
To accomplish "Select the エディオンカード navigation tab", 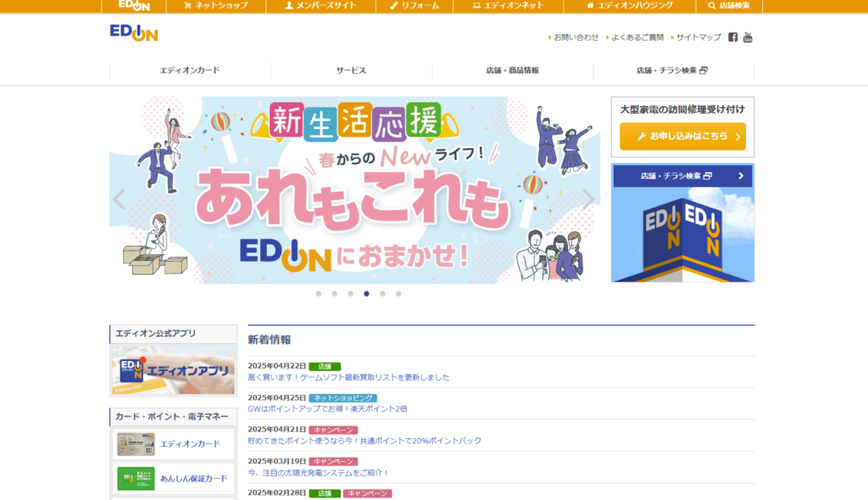I will (x=190, y=70).
